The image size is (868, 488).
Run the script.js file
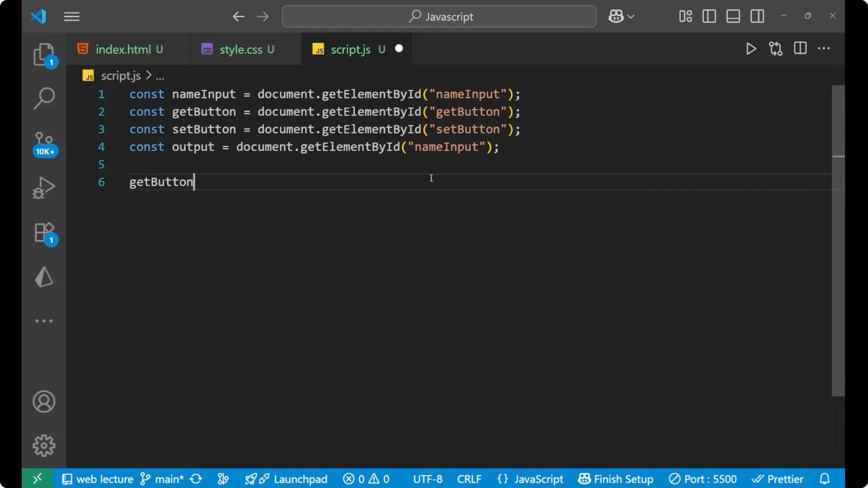coord(751,49)
